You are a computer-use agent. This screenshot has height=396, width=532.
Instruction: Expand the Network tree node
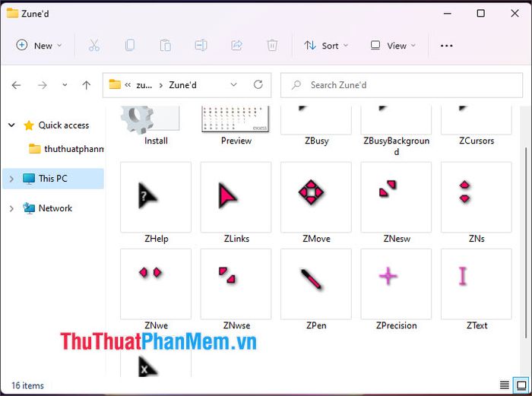coord(11,208)
